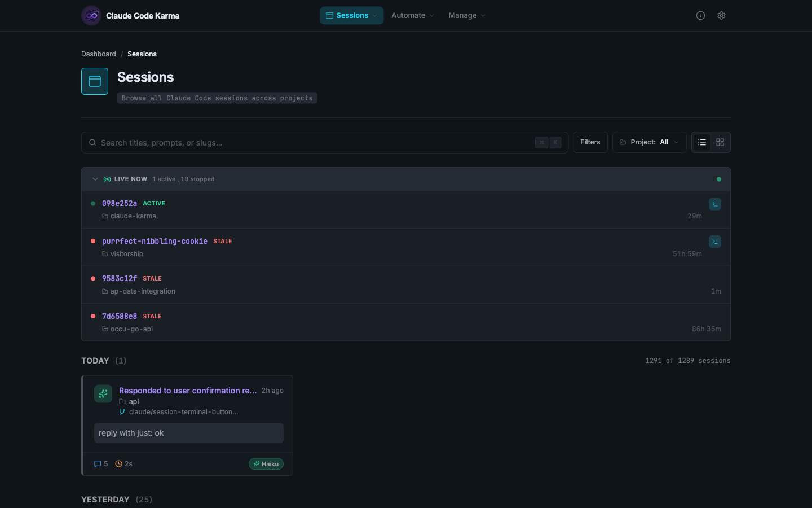Open settings gear icon
The image size is (812, 508).
pos(721,16)
